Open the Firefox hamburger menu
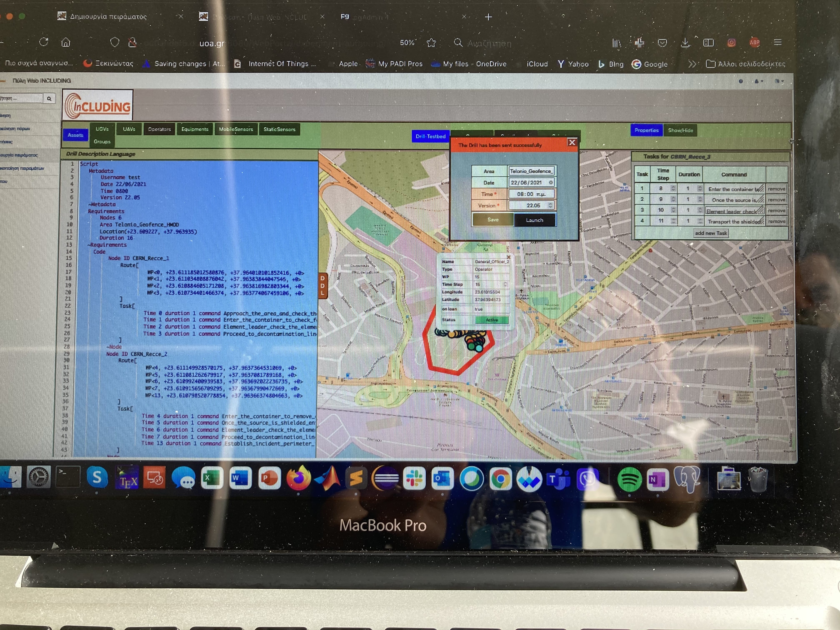 (x=778, y=42)
